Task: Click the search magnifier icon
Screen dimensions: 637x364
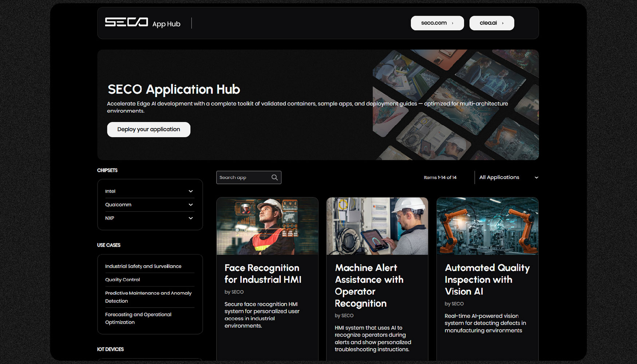Action: pyautogui.click(x=274, y=177)
